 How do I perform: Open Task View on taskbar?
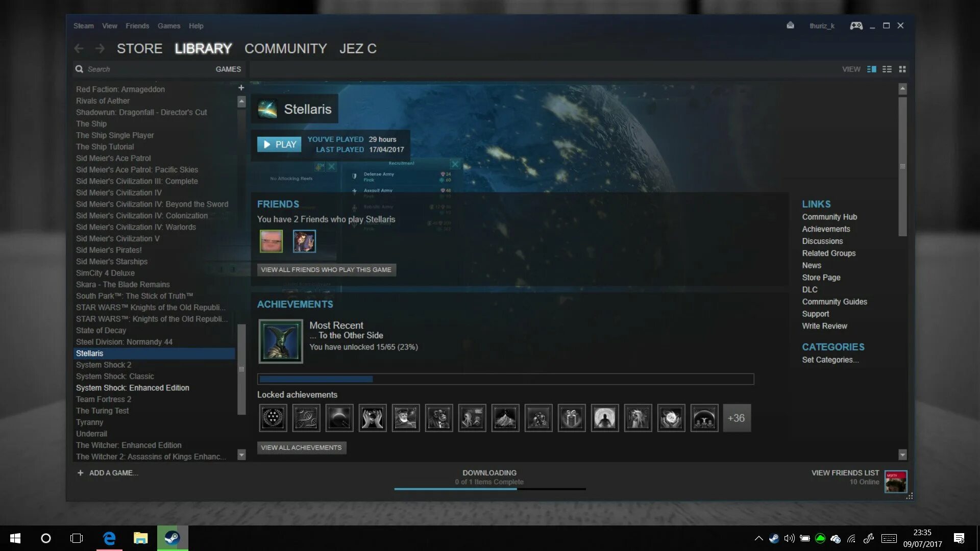(x=77, y=538)
